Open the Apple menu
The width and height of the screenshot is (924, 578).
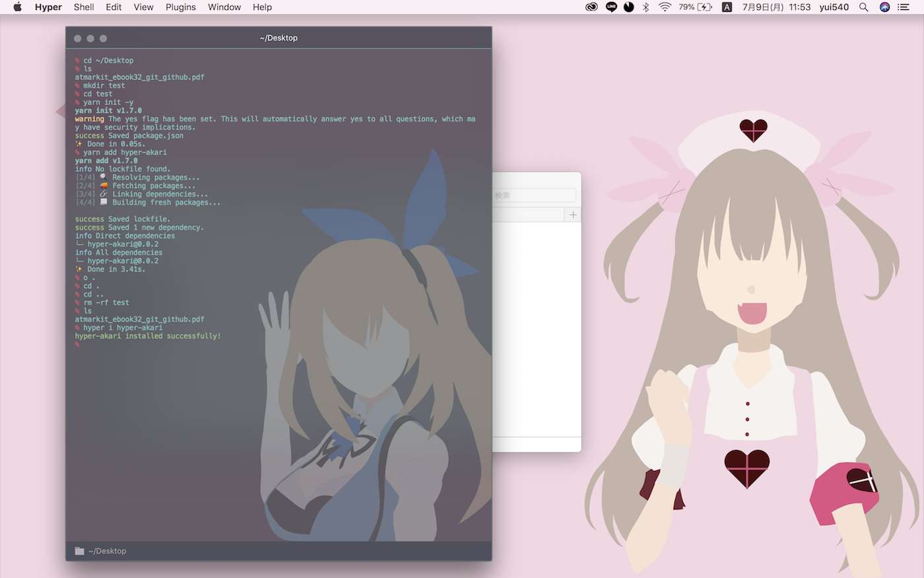click(18, 7)
